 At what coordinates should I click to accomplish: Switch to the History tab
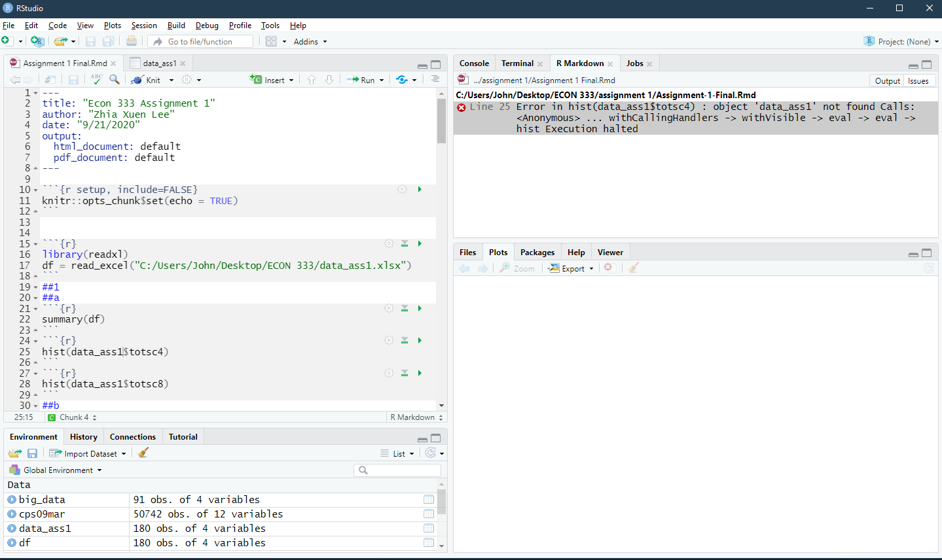84,437
